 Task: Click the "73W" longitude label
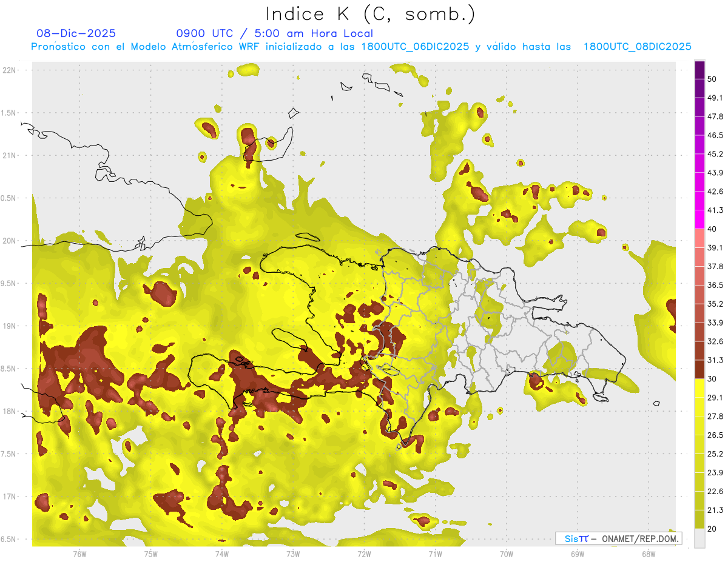[293, 554]
